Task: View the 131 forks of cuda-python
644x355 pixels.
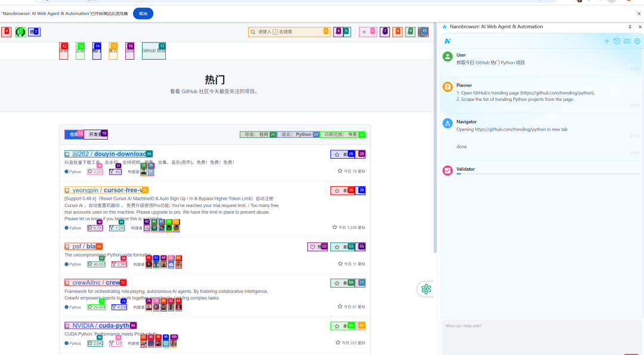Action: pyautogui.click(x=116, y=343)
